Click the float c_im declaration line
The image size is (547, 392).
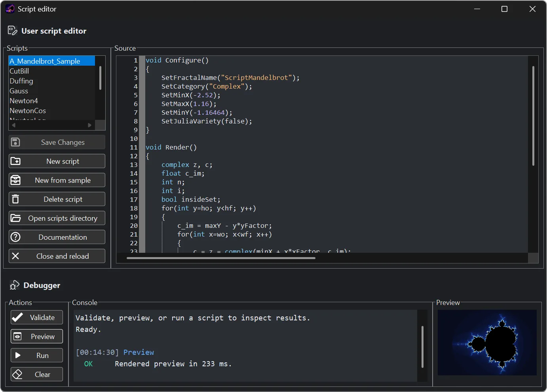pos(183,173)
